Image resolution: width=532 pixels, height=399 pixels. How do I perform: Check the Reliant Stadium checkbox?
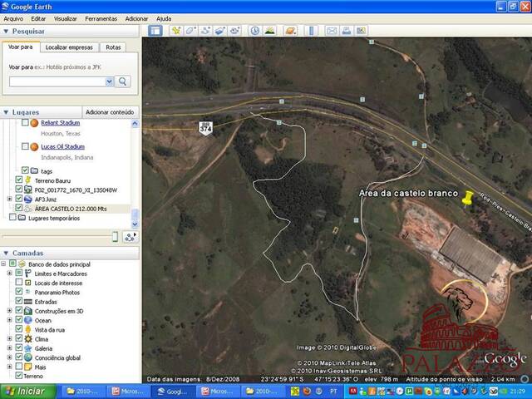[x=25, y=122]
